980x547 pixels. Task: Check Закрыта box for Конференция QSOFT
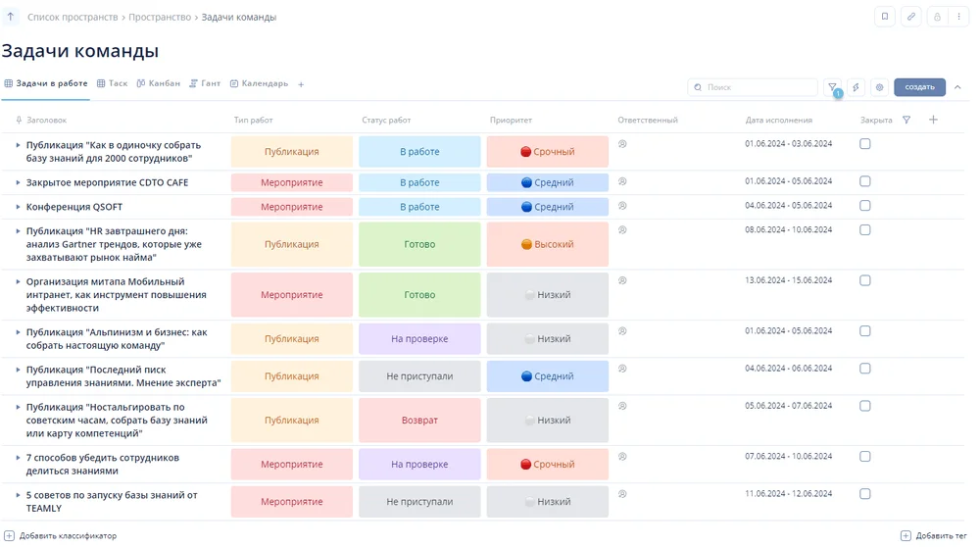click(865, 206)
